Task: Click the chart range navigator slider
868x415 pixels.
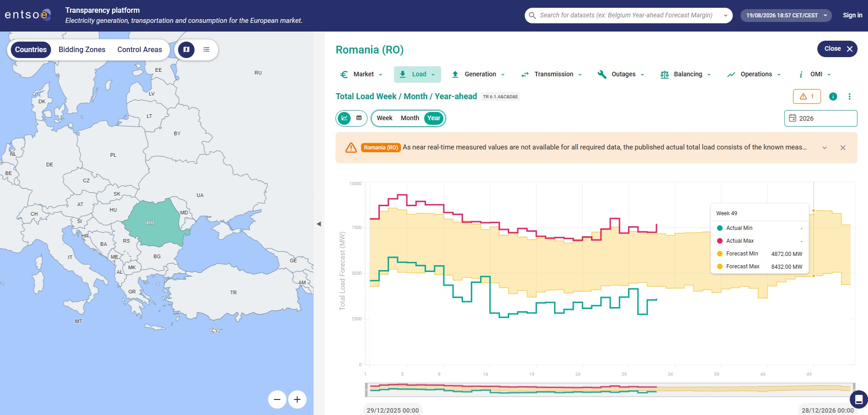Action: pos(610,389)
